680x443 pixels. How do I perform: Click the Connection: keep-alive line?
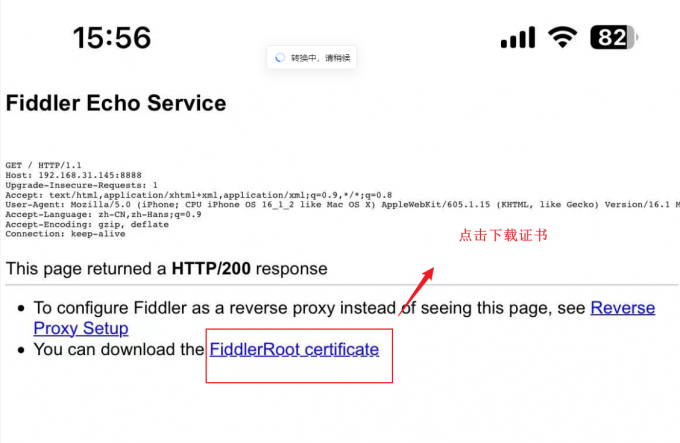point(65,234)
